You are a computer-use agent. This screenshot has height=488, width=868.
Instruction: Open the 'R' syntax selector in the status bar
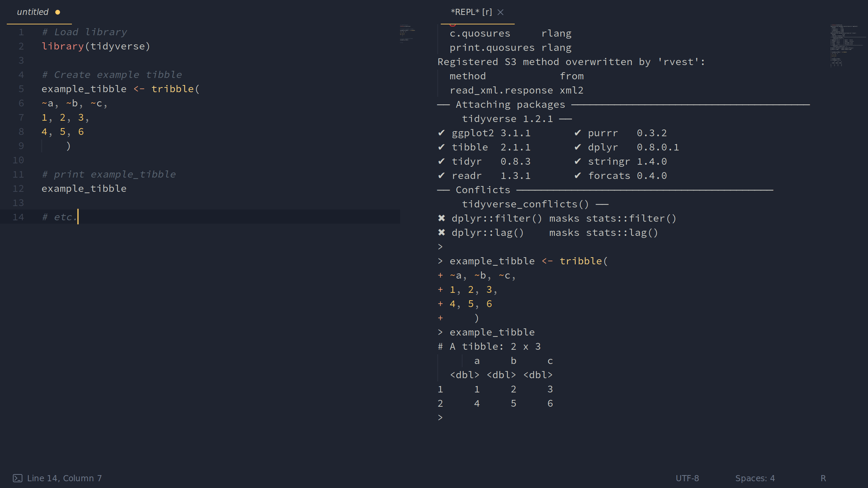pyautogui.click(x=823, y=478)
